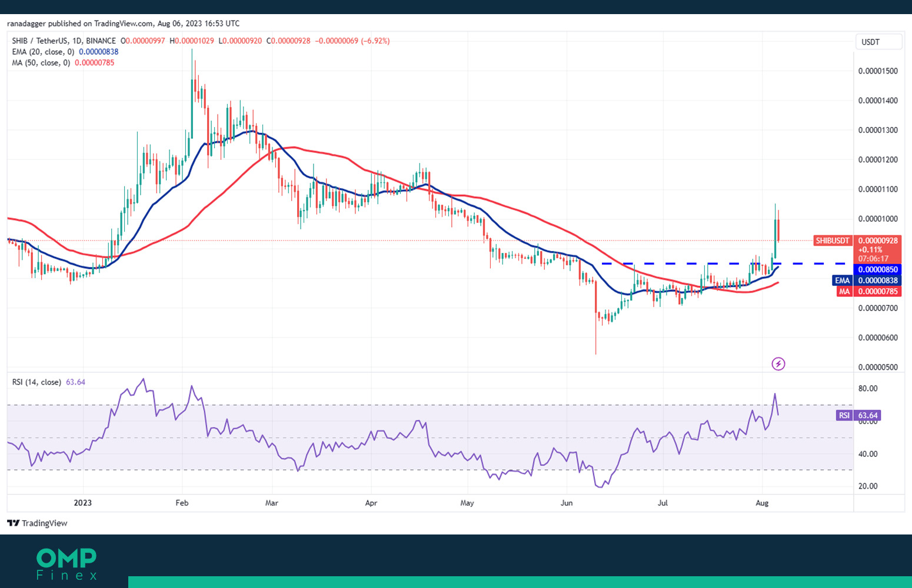Click the purple RSI value label 63.64
The width and height of the screenshot is (912, 588).
click(868, 415)
